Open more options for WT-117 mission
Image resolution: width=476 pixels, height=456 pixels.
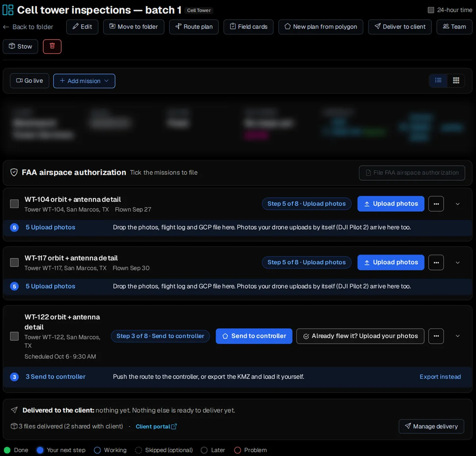click(x=436, y=262)
